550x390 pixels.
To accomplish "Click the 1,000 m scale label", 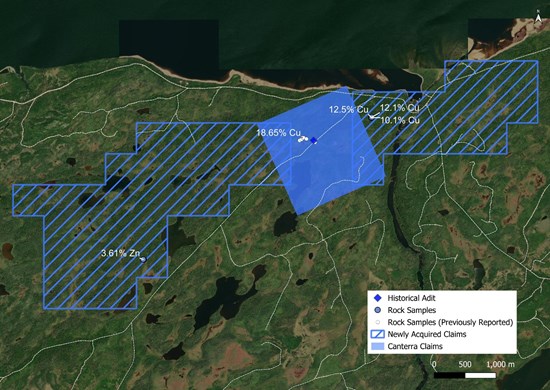I will click(500, 364).
